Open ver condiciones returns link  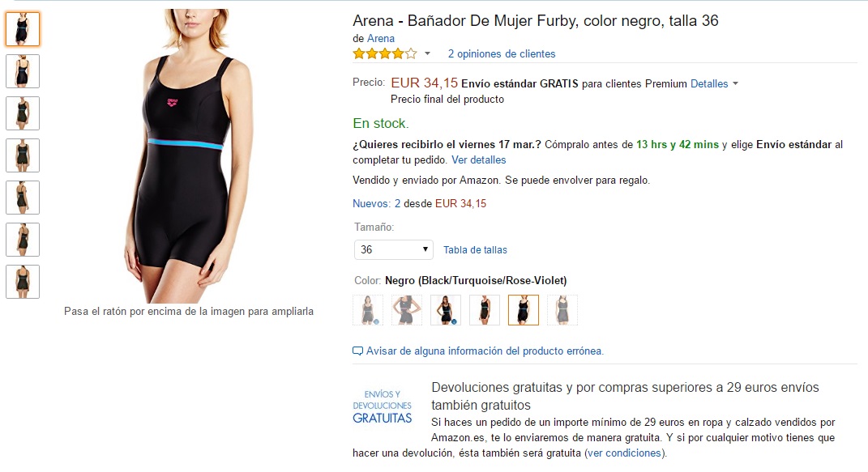(624, 453)
